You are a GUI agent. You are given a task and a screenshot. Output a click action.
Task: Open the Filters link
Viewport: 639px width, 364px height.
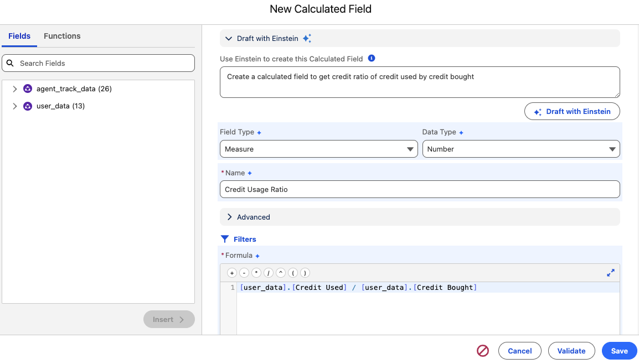point(244,239)
